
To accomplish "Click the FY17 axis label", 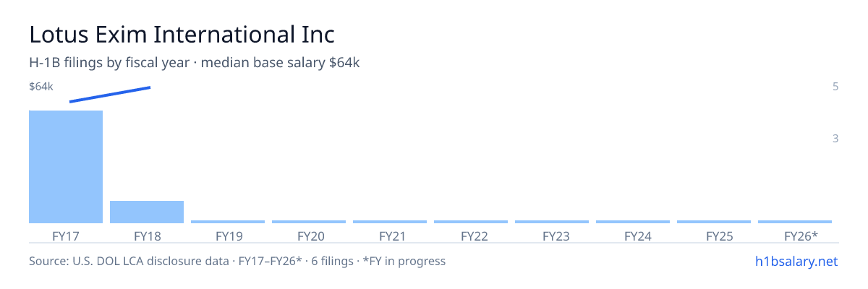I will click(x=66, y=236).
